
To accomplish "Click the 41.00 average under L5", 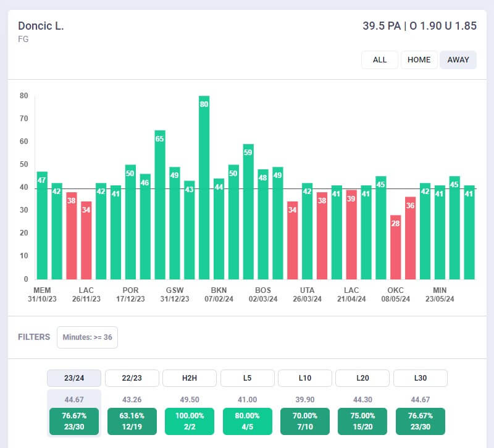I will 248,400.
